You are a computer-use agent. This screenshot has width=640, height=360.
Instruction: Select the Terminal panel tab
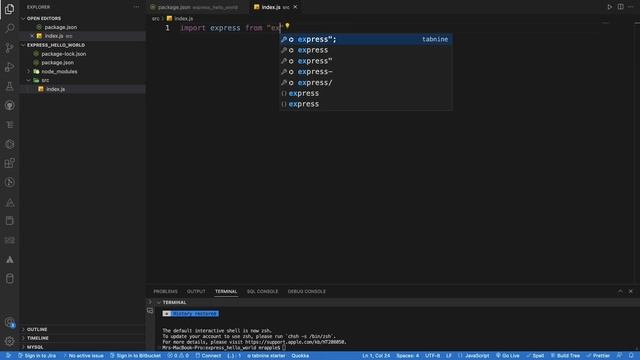click(x=226, y=291)
